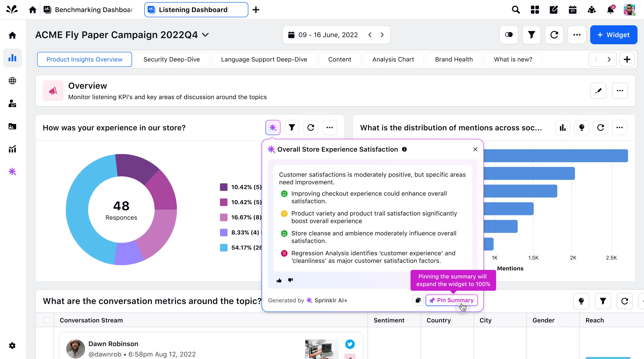Open the dashboard filter funnel in header
The image size is (644, 359).
coord(531,35)
